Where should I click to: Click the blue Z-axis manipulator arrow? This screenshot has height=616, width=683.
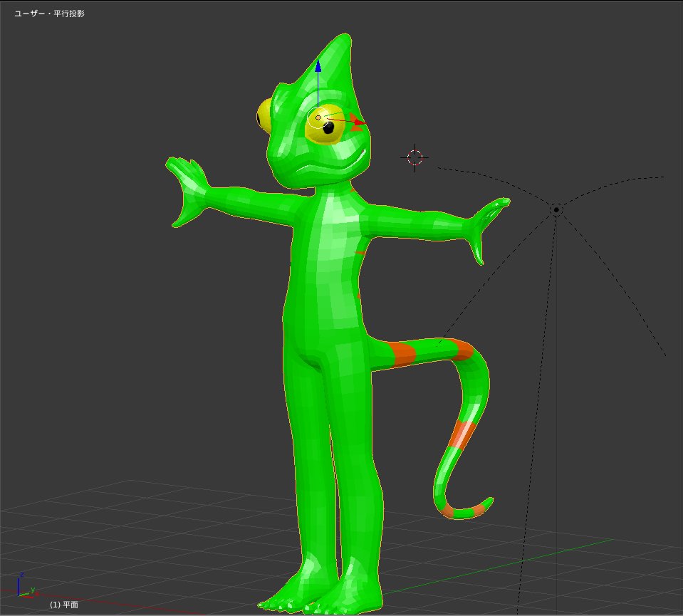(318, 67)
